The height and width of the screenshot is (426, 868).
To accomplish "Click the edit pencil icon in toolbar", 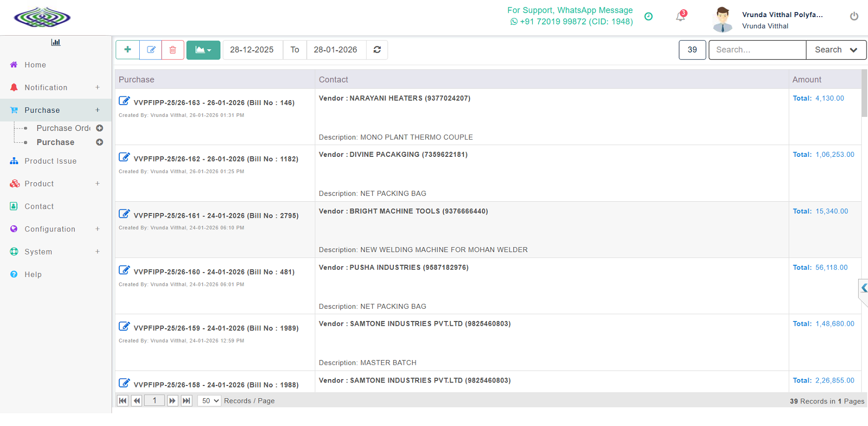I will pos(151,50).
